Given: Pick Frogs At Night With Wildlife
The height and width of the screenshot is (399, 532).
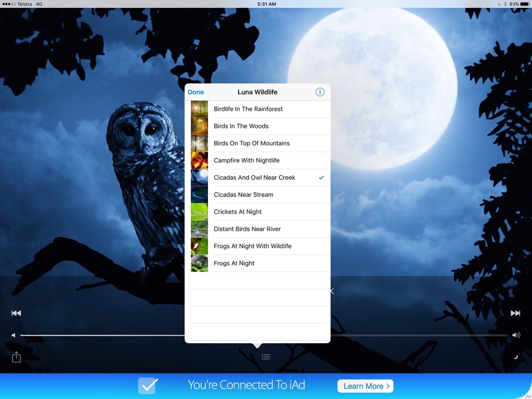Looking at the screenshot, I should (x=252, y=246).
